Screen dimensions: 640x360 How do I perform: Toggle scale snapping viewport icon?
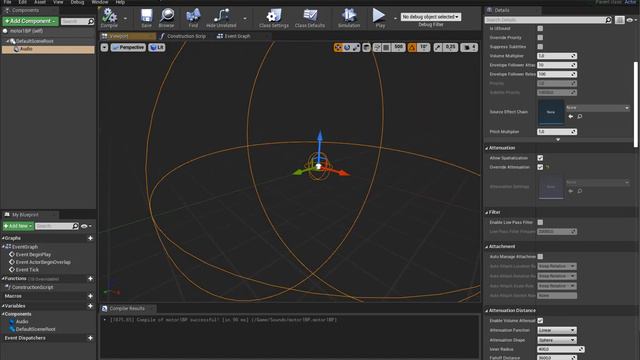[x=438, y=47]
